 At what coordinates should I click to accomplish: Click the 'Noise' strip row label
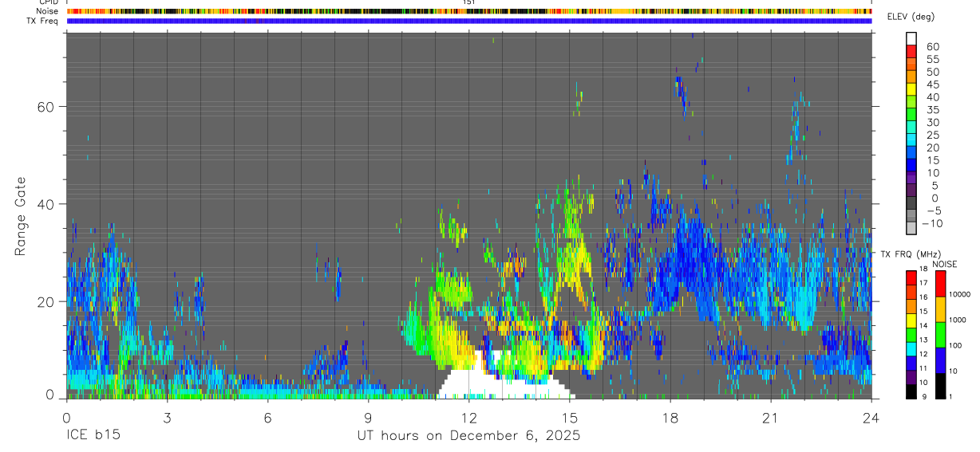point(47,11)
